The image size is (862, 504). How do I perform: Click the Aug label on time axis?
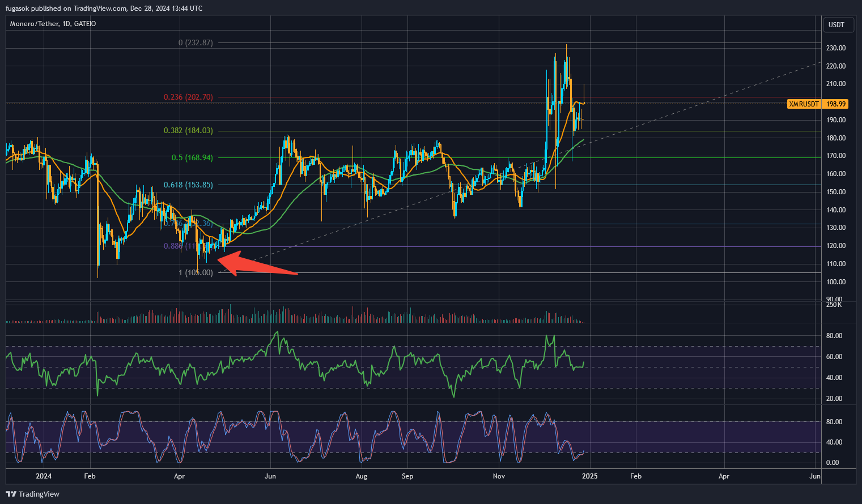[x=361, y=476]
